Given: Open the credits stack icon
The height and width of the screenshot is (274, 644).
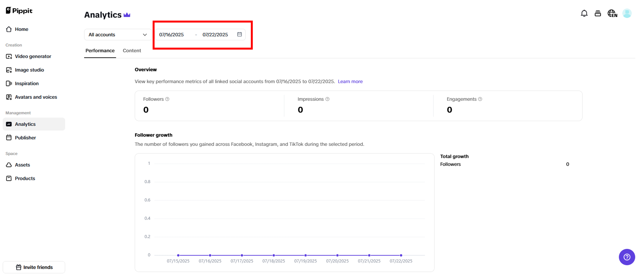Looking at the screenshot, I should click(x=598, y=14).
